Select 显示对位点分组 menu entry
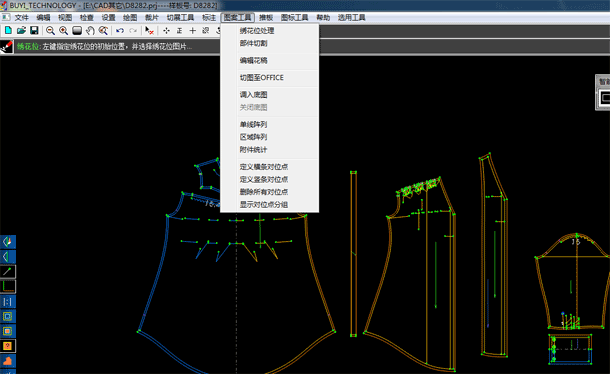610x374 pixels. tap(264, 204)
